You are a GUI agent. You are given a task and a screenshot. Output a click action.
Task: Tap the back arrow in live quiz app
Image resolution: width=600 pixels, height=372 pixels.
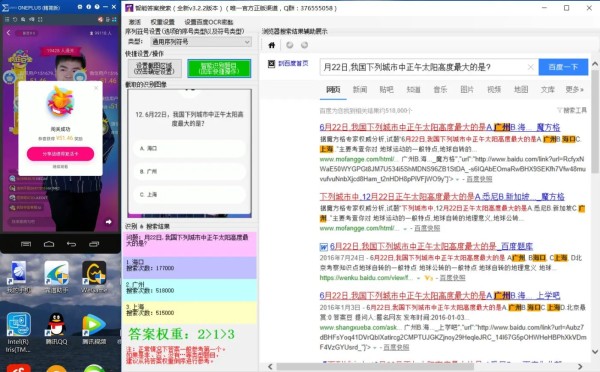[x=8, y=33]
